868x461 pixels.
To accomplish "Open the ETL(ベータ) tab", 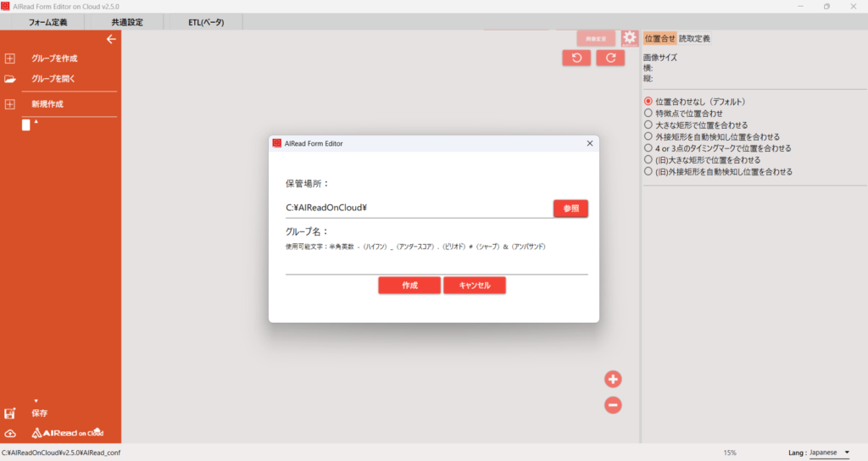I will tap(206, 22).
